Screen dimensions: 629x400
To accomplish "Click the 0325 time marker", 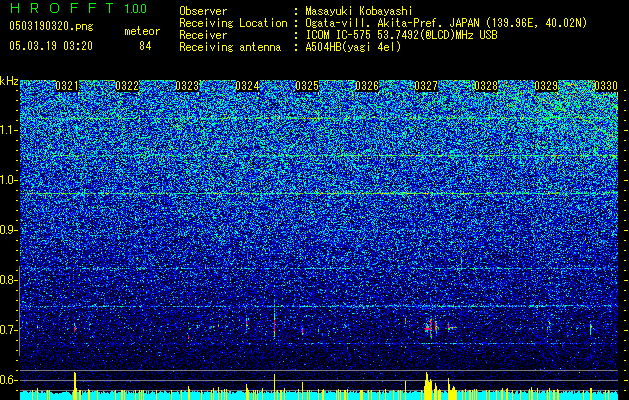I will [x=307, y=86].
